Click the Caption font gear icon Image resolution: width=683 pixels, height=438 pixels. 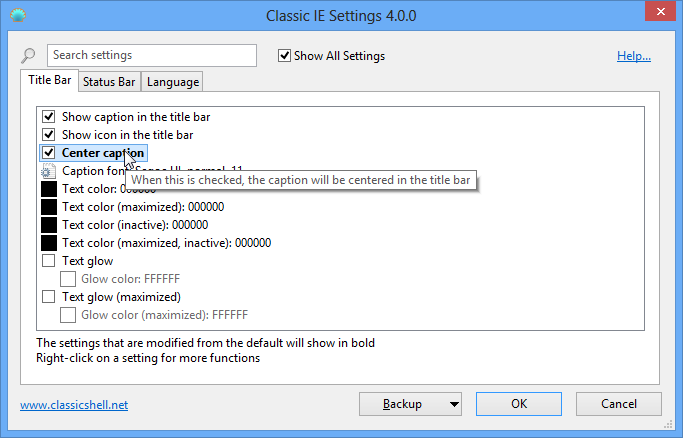point(49,171)
